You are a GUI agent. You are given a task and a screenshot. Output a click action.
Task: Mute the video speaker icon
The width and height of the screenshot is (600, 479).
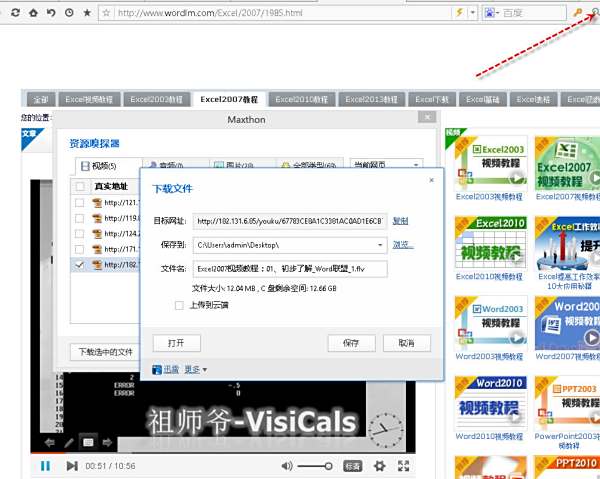coord(287,466)
